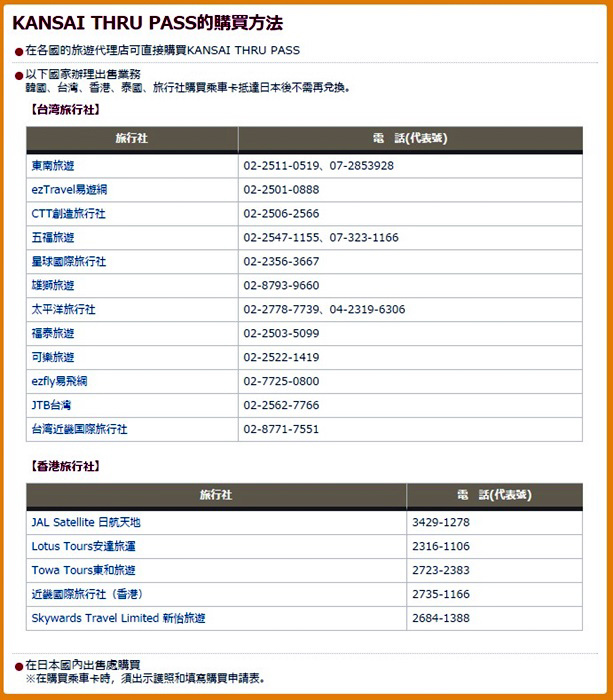
Task: Select phone number 02-2501-0888
Action: click(281, 190)
